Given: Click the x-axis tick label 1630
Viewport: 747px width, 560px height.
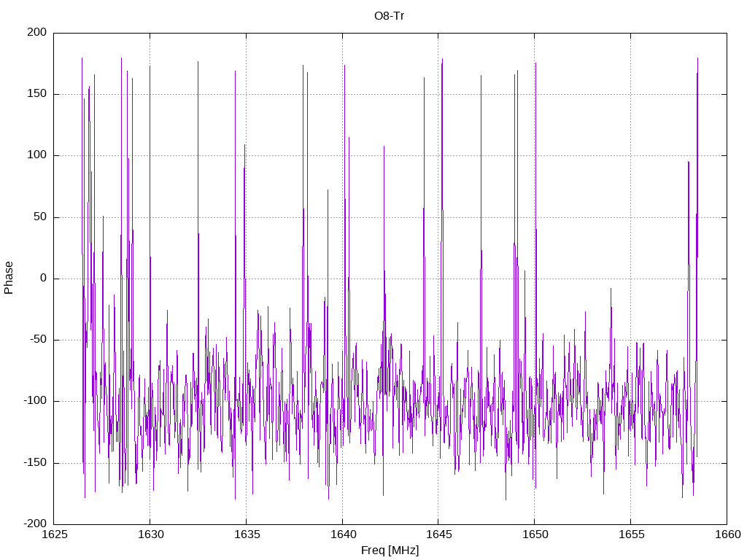Looking at the screenshot, I should 150,534.
